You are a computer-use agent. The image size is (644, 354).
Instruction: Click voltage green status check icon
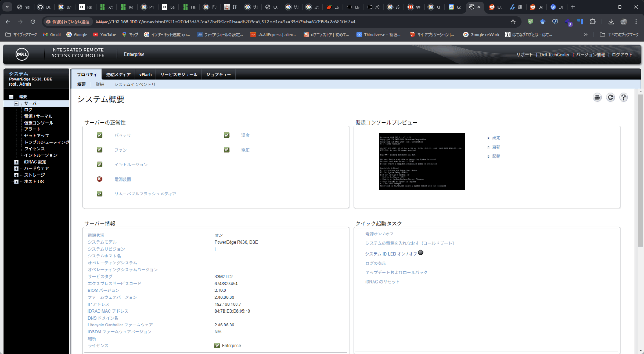226,150
